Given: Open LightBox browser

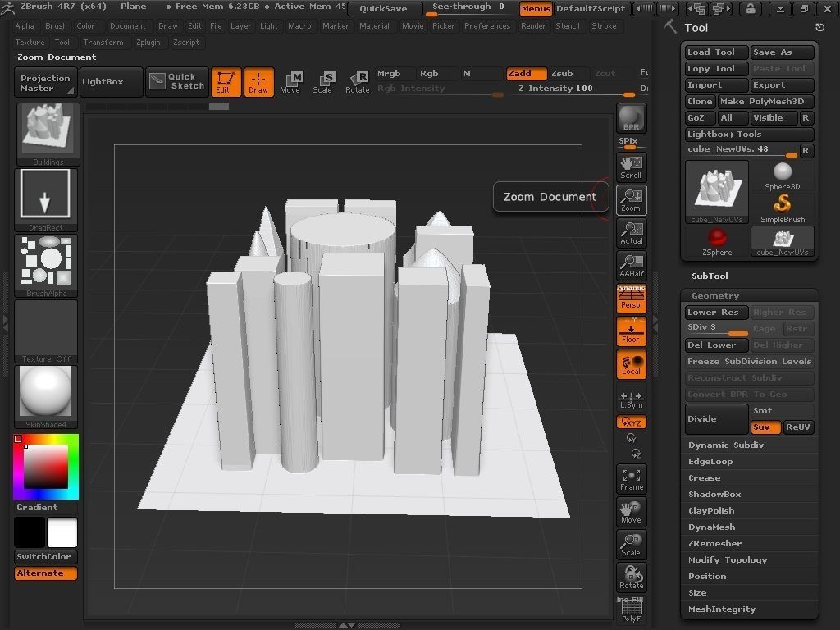Looking at the screenshot, I should 111,82.
